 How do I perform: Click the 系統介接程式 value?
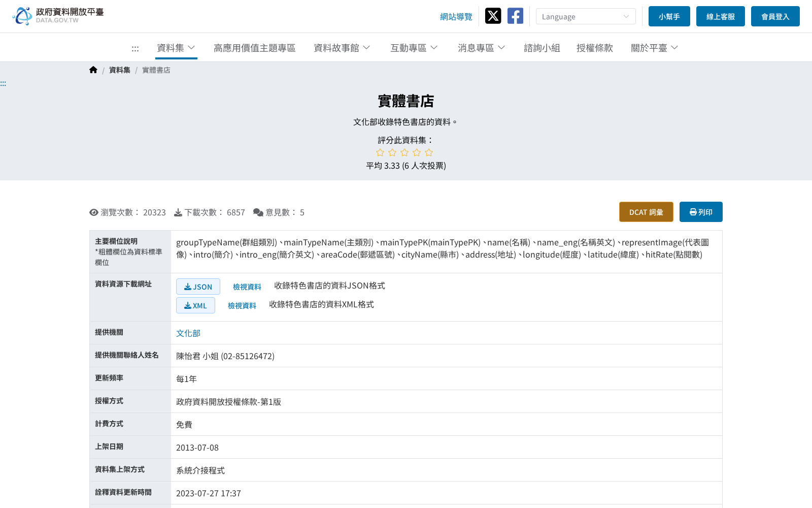(200, 470)
